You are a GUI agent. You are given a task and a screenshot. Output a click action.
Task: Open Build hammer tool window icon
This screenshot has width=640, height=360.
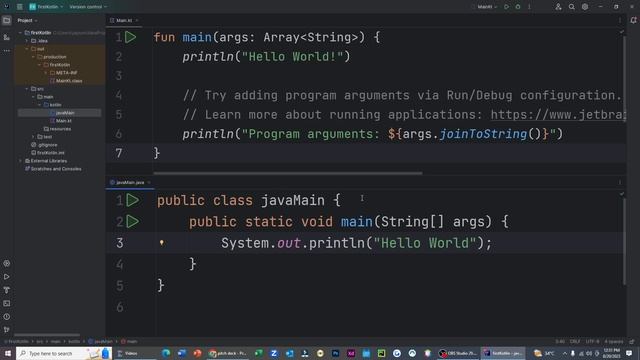coord(7,290)
